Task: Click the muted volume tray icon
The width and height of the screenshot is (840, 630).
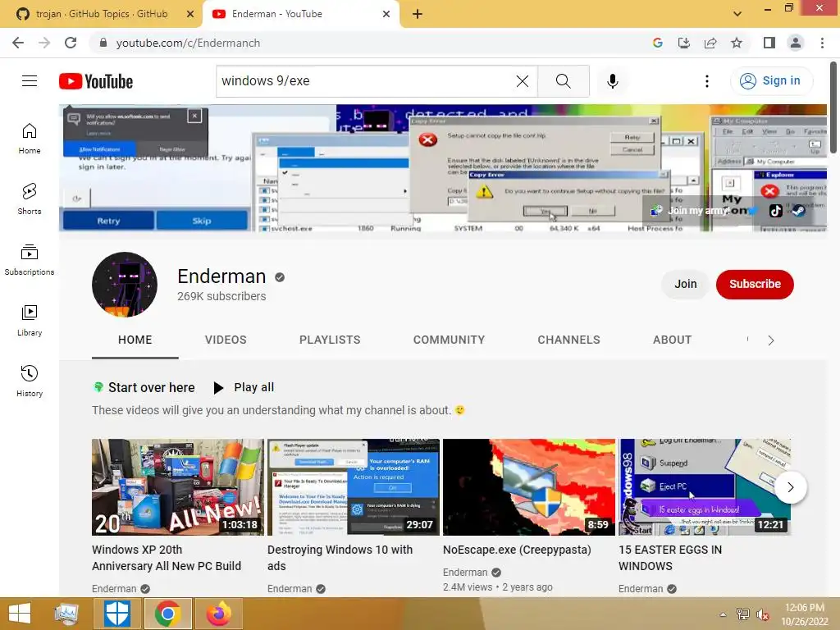Action: 763,614
